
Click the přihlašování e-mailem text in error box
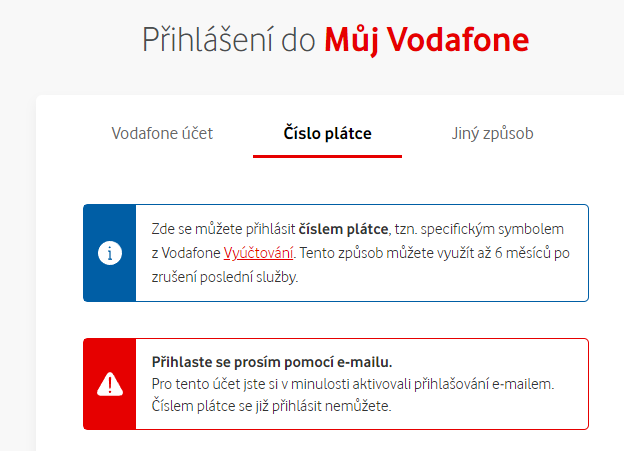[x=484, y=384]
